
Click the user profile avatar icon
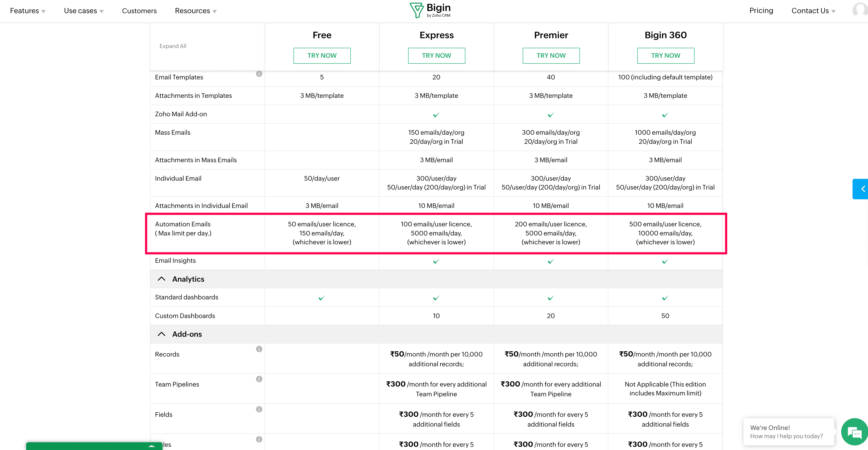[860, 10]
